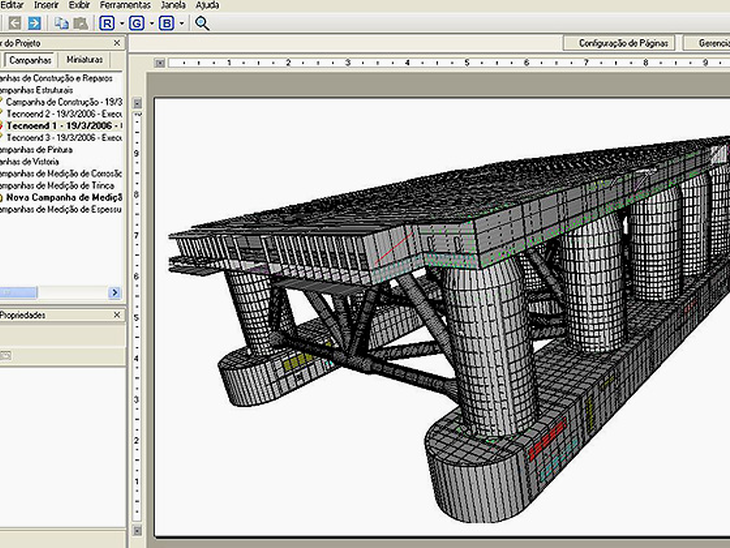Select the B channel toolbar icon
Image resolution: width=730 pixels, height=548 pixels.
pos(166,22)
